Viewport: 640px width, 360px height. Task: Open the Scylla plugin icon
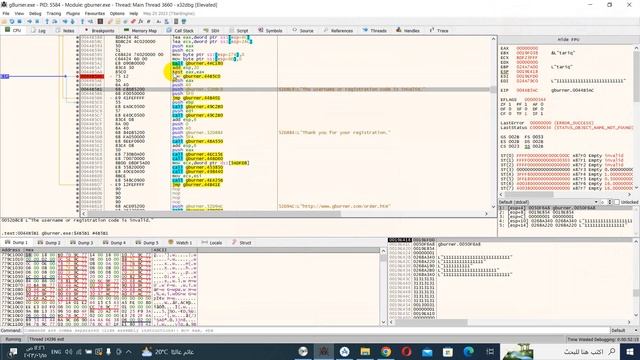click(x=100, y=21)
